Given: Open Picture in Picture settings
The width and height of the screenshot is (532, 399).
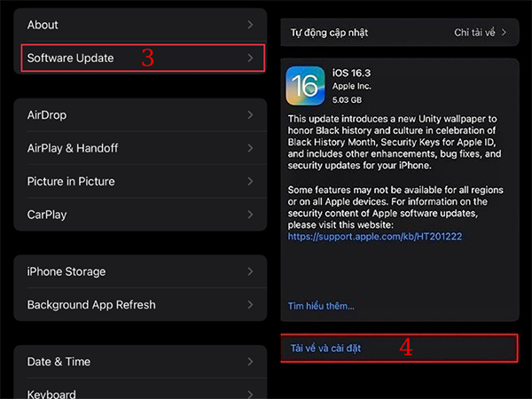Looking at the screenshot, I should tap(140, 182).
